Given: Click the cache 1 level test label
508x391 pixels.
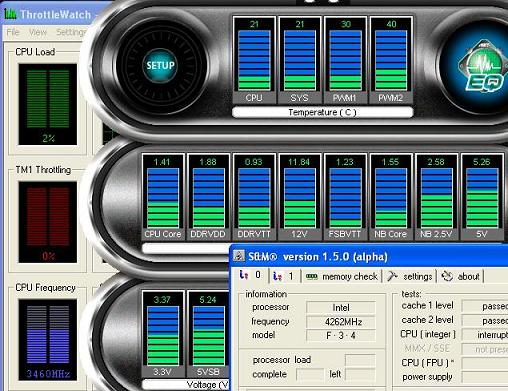Looking at the screenshot, I should click(428, 305).
